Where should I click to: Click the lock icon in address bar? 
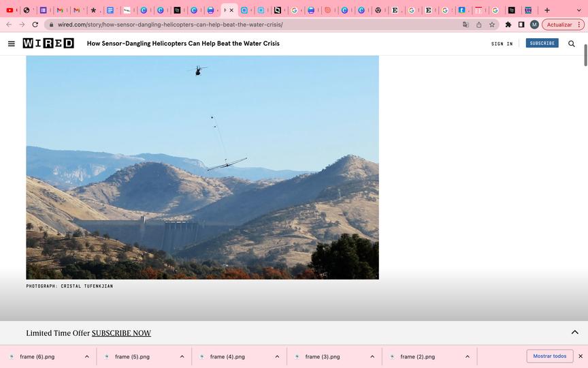point(51,25)
